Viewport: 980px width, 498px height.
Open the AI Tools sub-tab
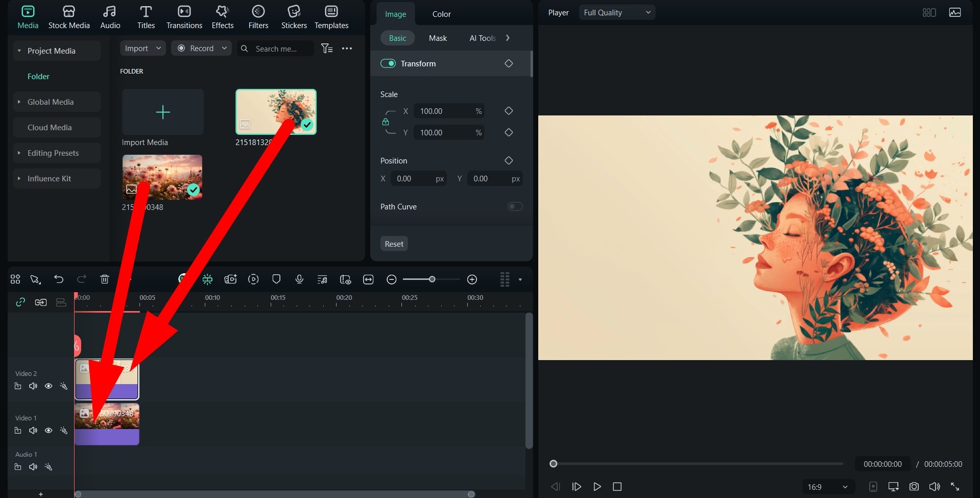483,38
